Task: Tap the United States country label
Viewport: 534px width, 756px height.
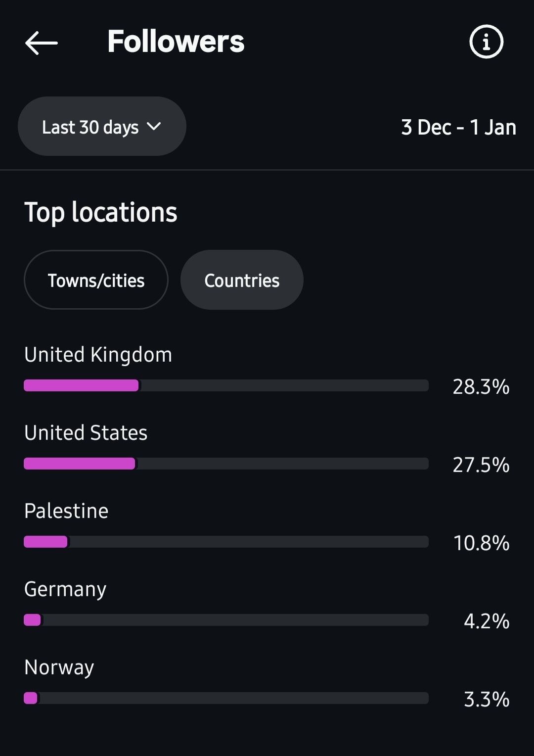Action: point(86,433)
